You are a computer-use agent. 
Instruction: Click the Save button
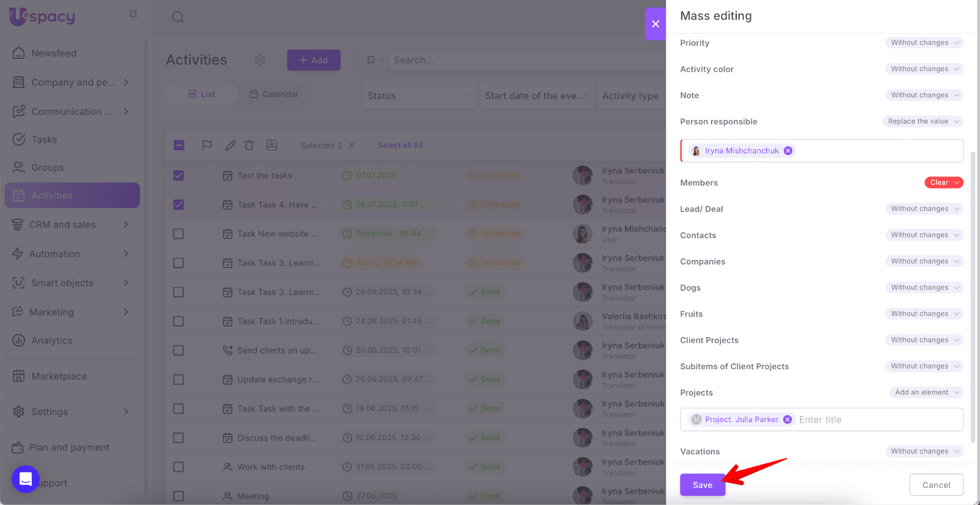coord(702,485)
